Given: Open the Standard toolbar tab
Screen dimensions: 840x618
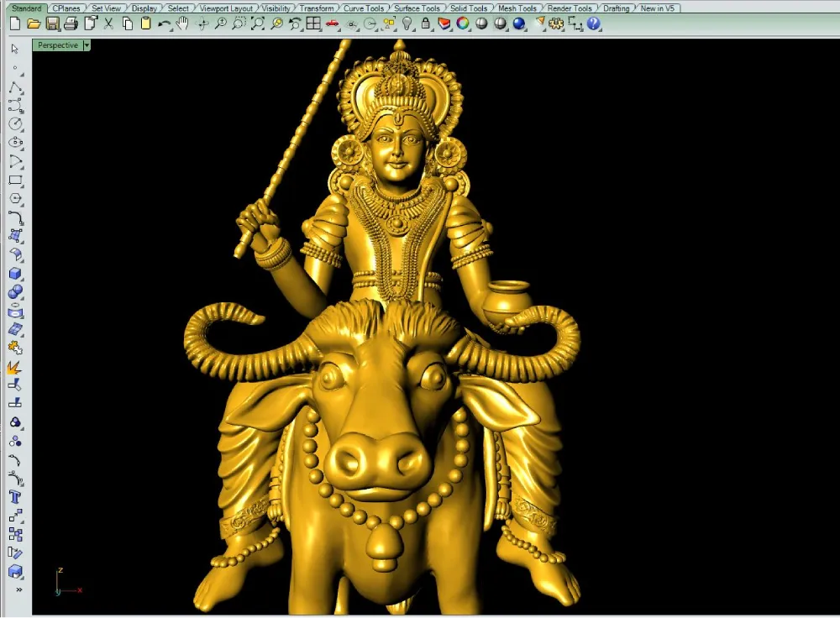Looking at the screenshot, I should [x=27, y=8].
